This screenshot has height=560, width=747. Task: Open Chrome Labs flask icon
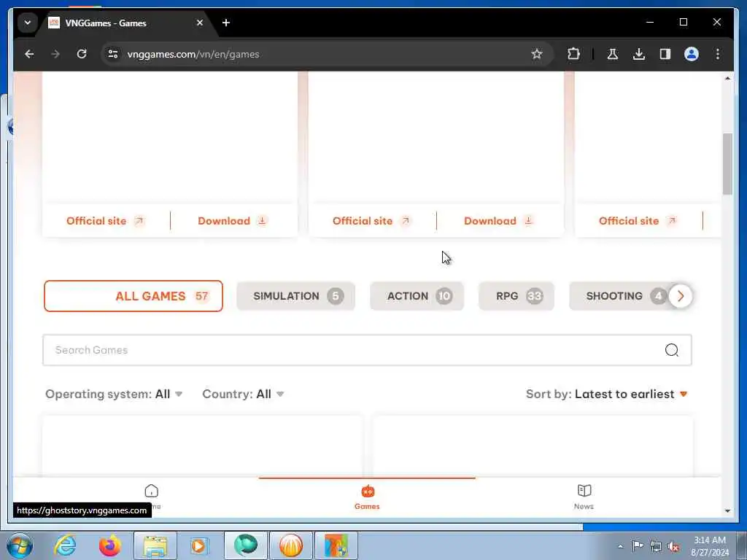(x=613, y=54)
